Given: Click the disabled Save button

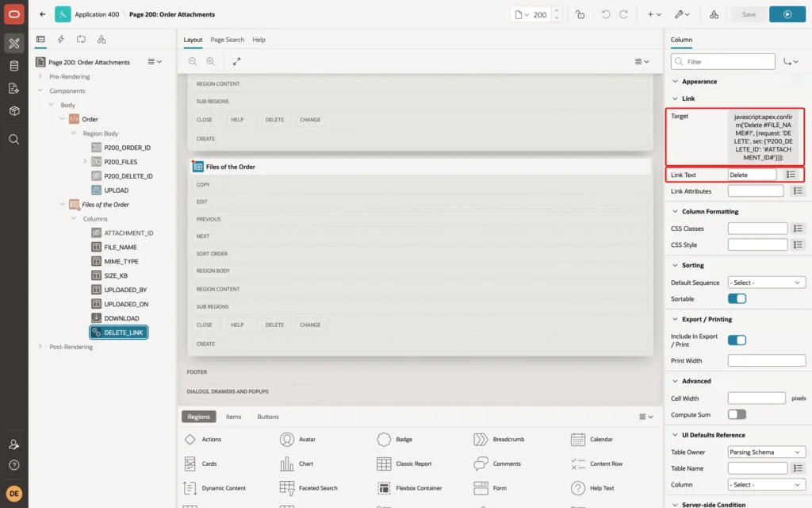Looking at the screenshot, I should (749, 14).
